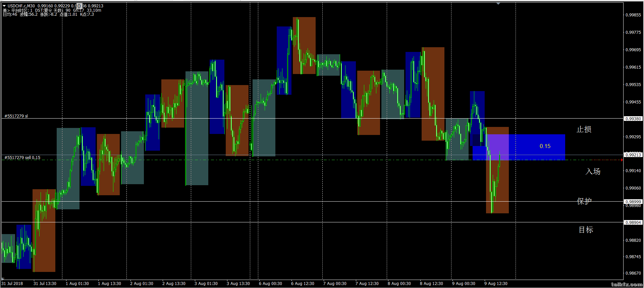Click the 0.99140 price scale label
Image resolution: width=644 pixels, height=288 pixels.
pyautogui.click(x=633, y=171)
